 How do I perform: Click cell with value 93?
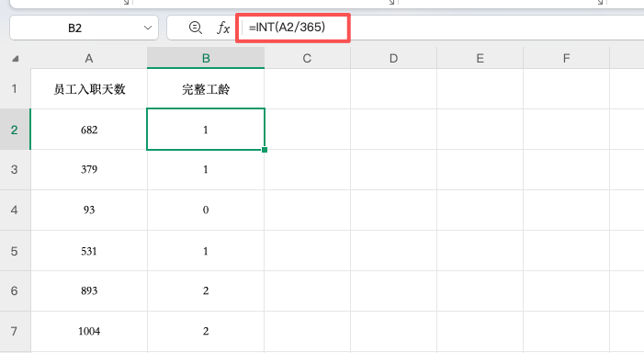89,210
